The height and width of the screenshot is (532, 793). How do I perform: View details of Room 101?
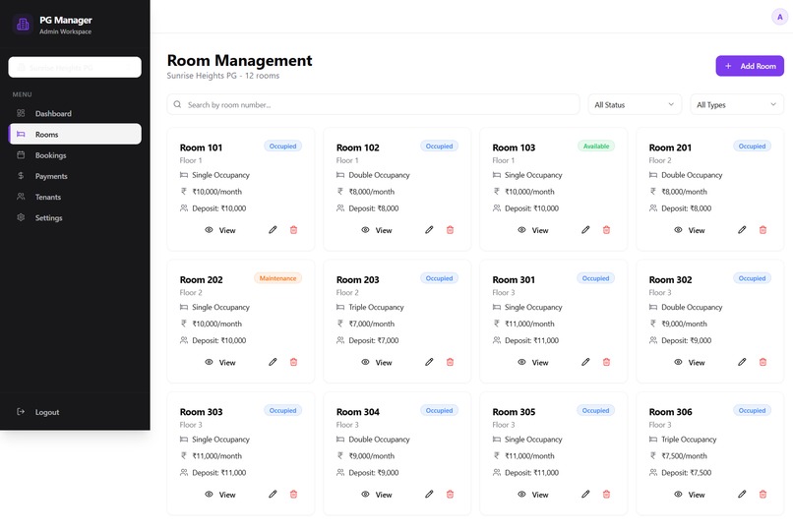[x=220, y=230]
